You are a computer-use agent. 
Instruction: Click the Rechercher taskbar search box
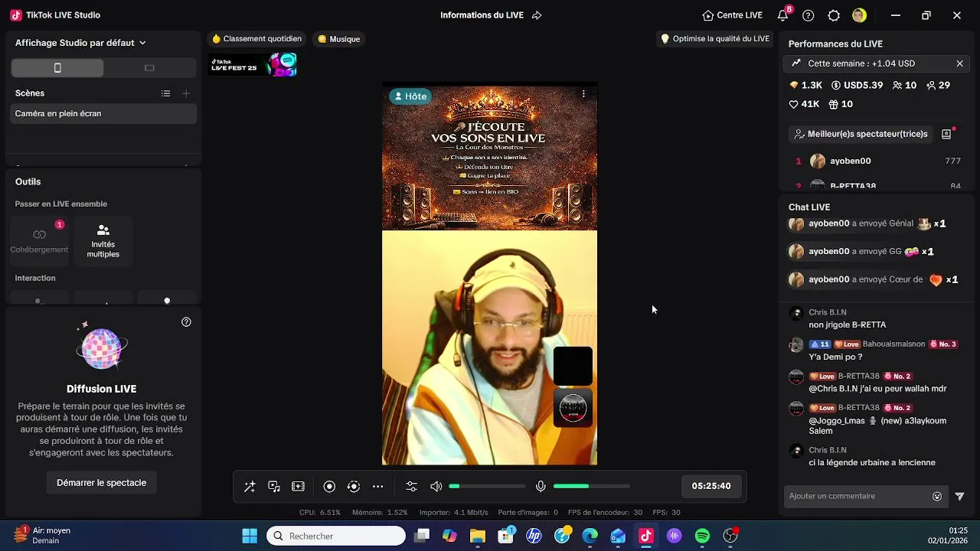point(336,536)
